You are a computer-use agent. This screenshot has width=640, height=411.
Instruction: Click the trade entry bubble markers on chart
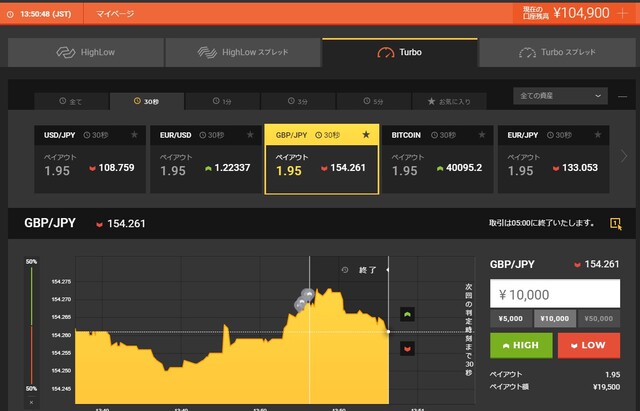click(304, 300)
